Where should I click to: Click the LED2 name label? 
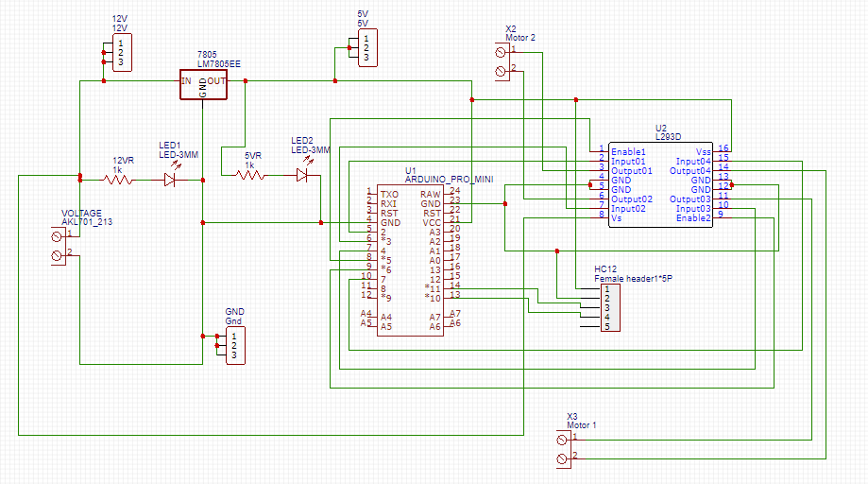pyautogui.click(x=302, y=141)
